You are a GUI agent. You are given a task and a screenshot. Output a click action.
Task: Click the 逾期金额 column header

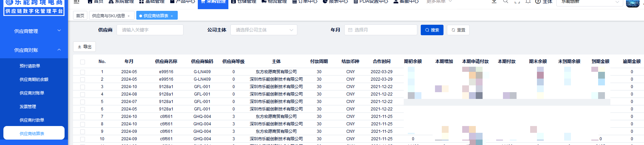[x=632, y=61]
